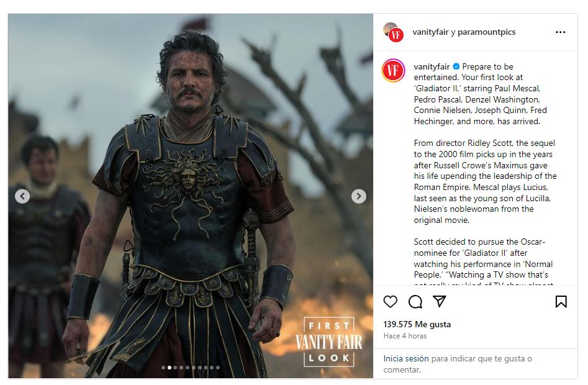Open the 'Hace 4 horas' timestamp
Image resolution: width=588 pixels, height=385 pixels.
[405, 336]
